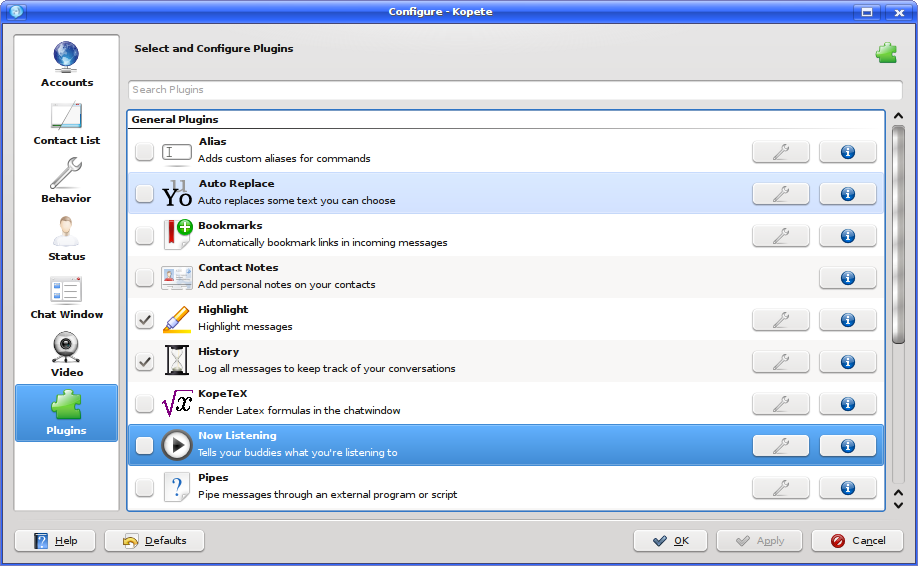918x566 pixels.
Task: Click the scroll-down arrow at bottom of list
Action: coord(898,505)
